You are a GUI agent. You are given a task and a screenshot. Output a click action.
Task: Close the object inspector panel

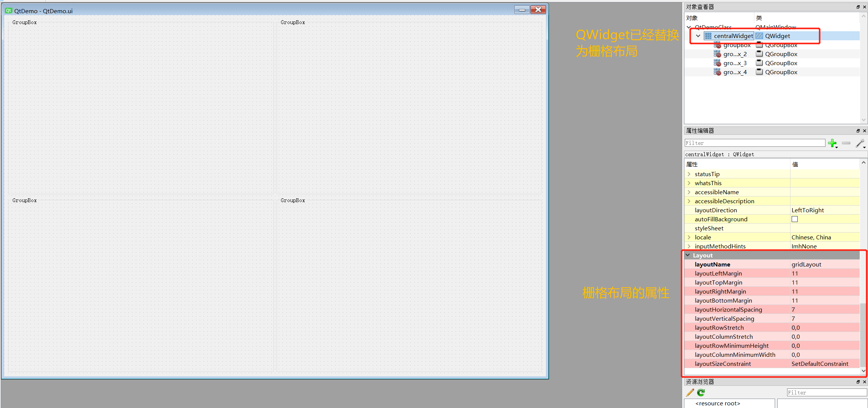click(864, 7)
